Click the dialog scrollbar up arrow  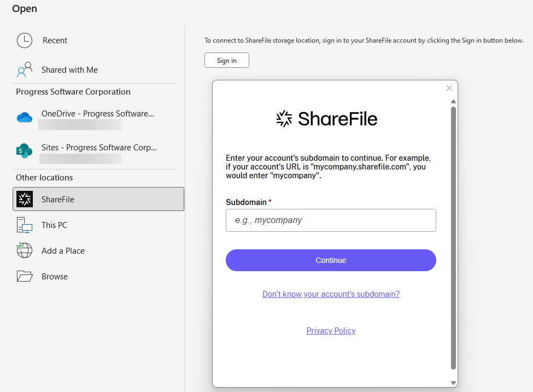pos(453,101)
